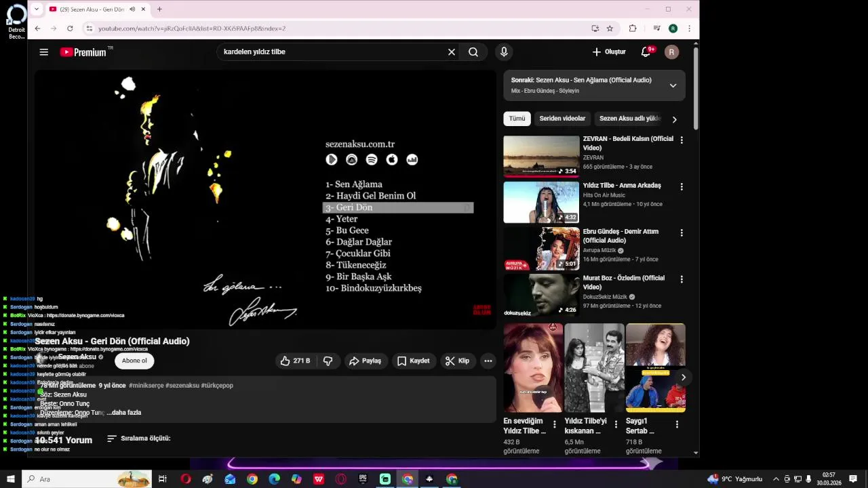
Task: Bookmark the page with the star icon
Action: pyautogui.click(x=610, y=28)
